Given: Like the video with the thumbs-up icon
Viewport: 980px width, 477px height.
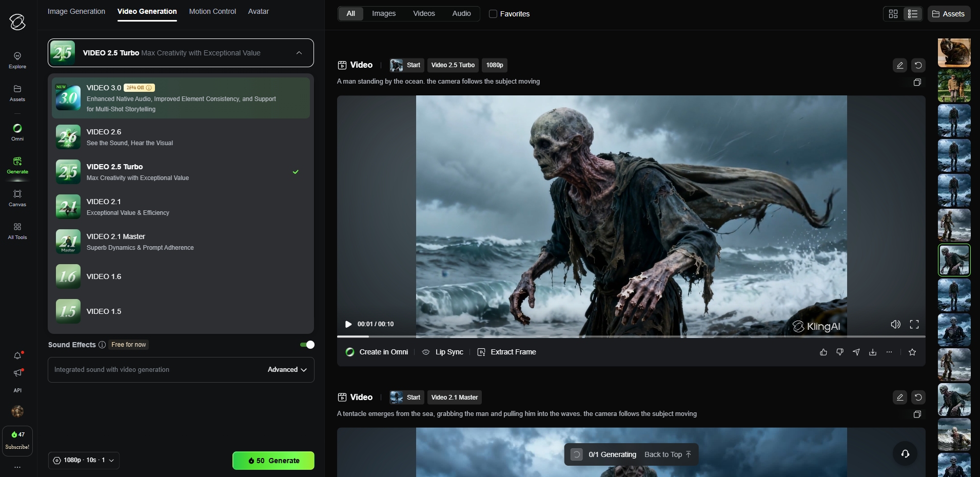Looking at the screenshot, I should (824, 352).
